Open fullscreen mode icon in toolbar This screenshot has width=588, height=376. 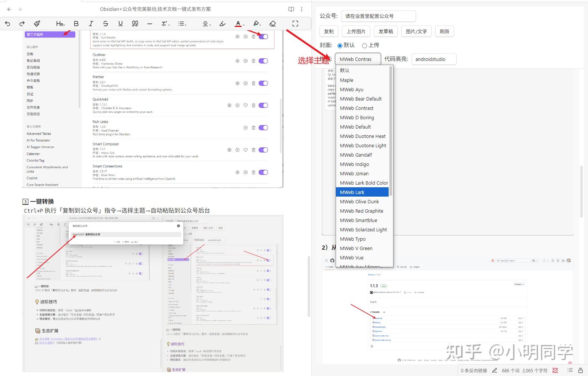pyautogui.click(x=295, y=24)
